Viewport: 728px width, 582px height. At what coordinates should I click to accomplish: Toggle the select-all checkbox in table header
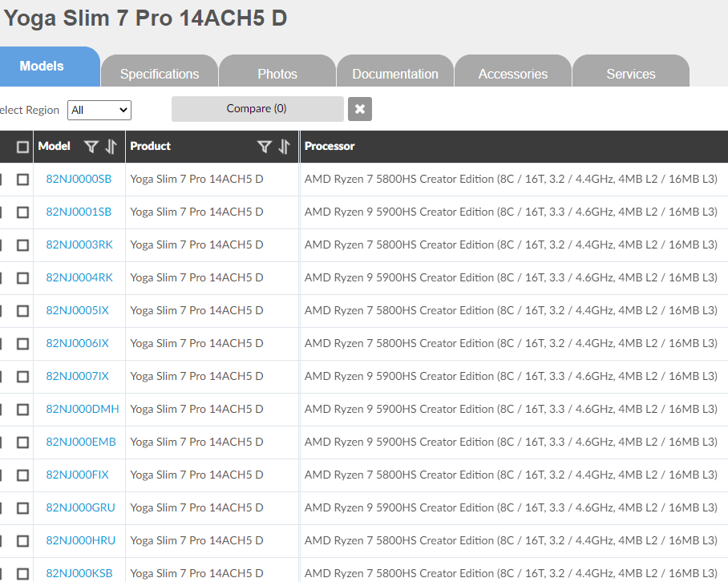click(x=22, y=147)
